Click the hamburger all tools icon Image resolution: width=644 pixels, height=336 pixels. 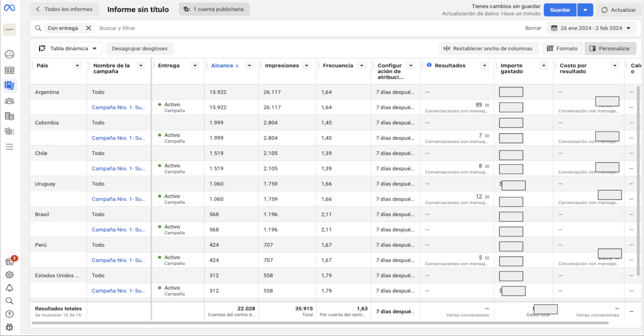[x=9, y=147]
